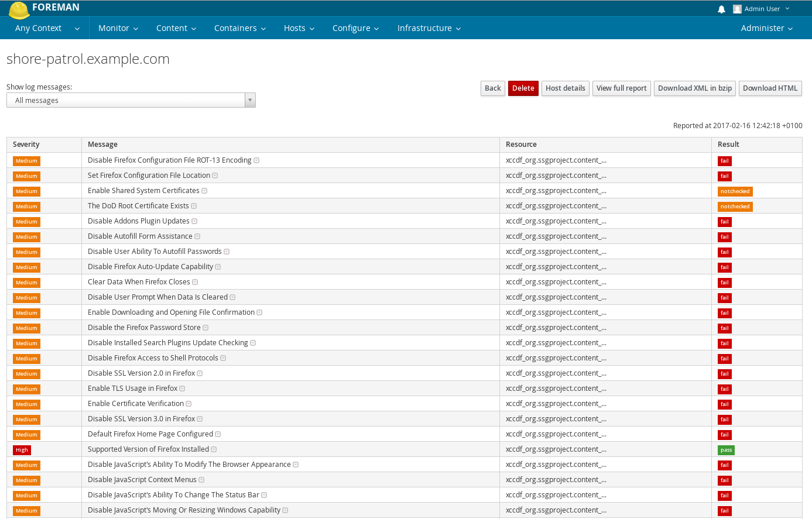Click the Admin User avatar icon
This screenshot has width=812, height=519.
pyautogui.click(x=737, y=9)
